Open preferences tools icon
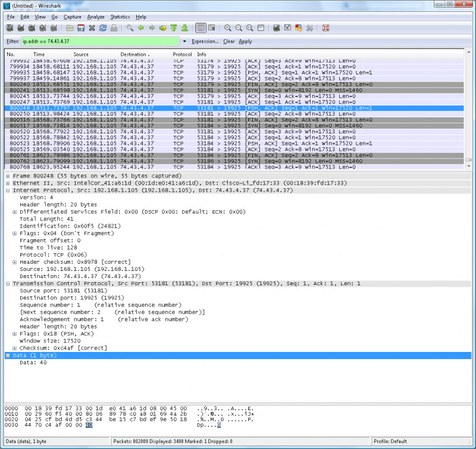 pyautogui.click(x=309, y=28)
